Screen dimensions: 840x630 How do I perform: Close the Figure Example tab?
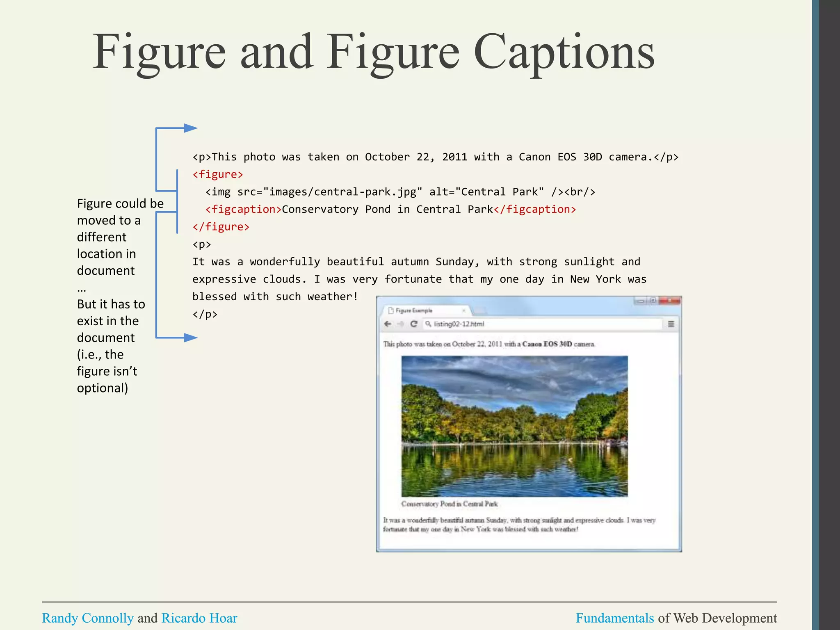point(463,310)
